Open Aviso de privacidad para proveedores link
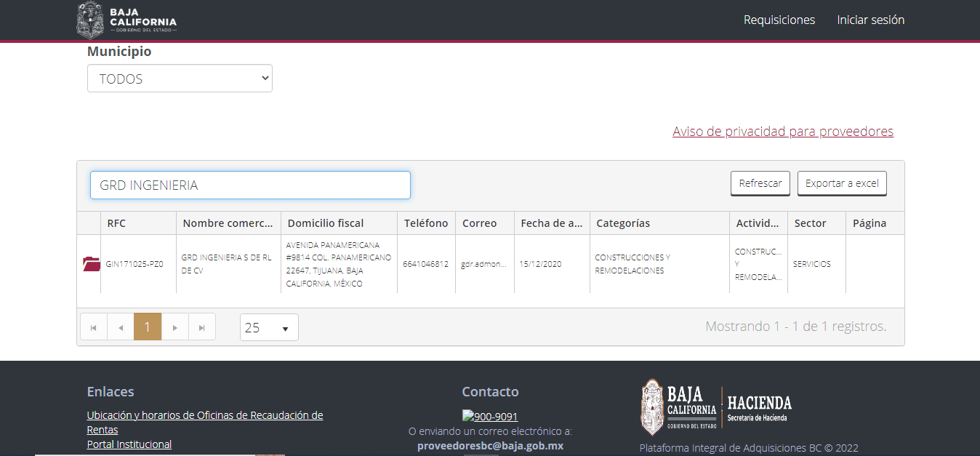This screenshot has height=456, width=980. point(783,131)
